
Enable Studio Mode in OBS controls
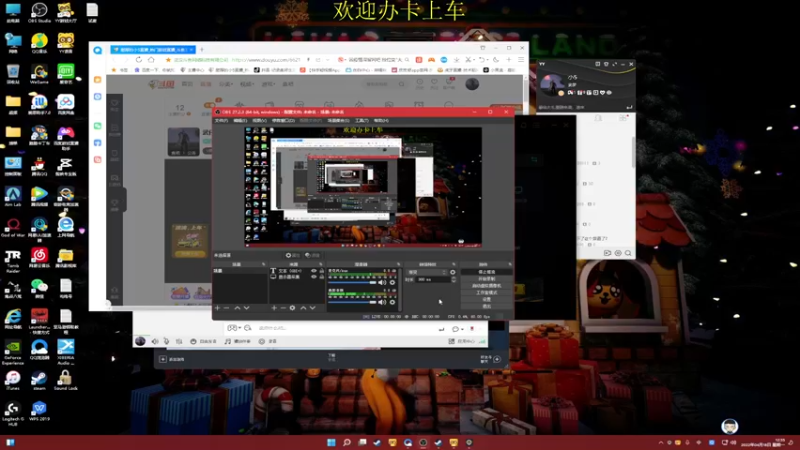pos(486,292)
